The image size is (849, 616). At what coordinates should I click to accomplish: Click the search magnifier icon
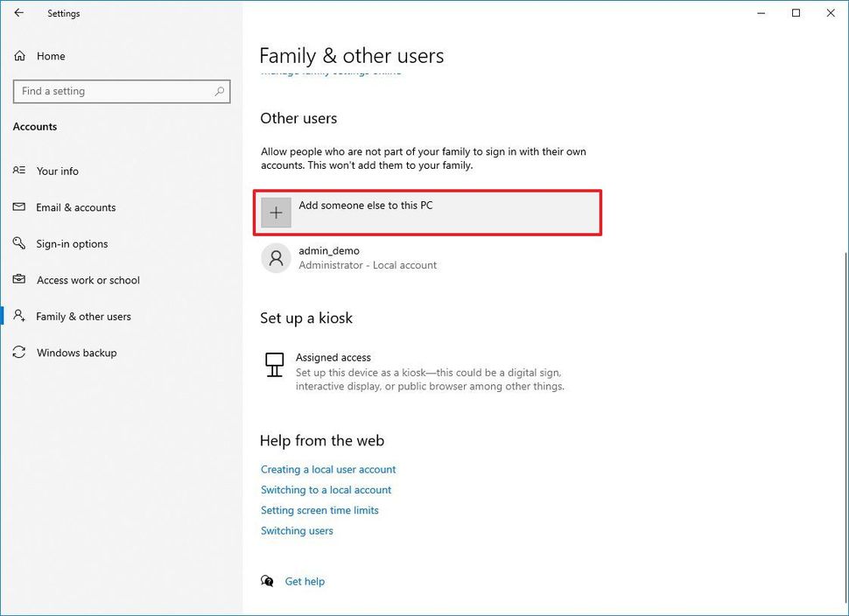(x=219, y=91)
